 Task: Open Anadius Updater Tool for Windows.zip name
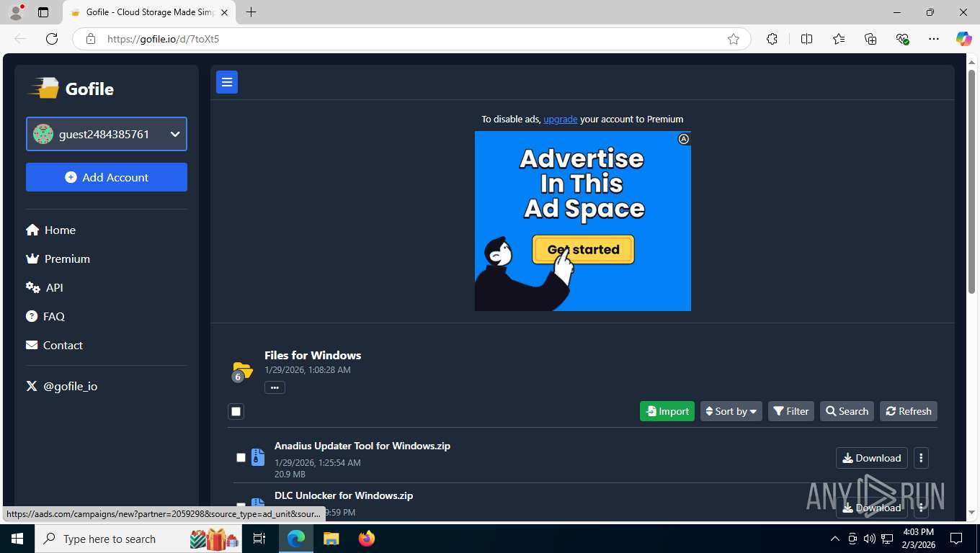point(362,446)
